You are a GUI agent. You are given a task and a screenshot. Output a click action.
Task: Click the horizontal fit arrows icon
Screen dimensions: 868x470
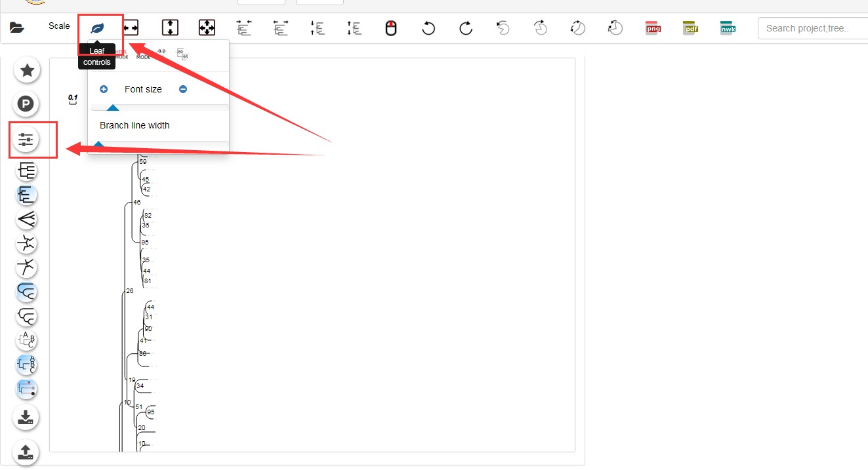[131, 28]
